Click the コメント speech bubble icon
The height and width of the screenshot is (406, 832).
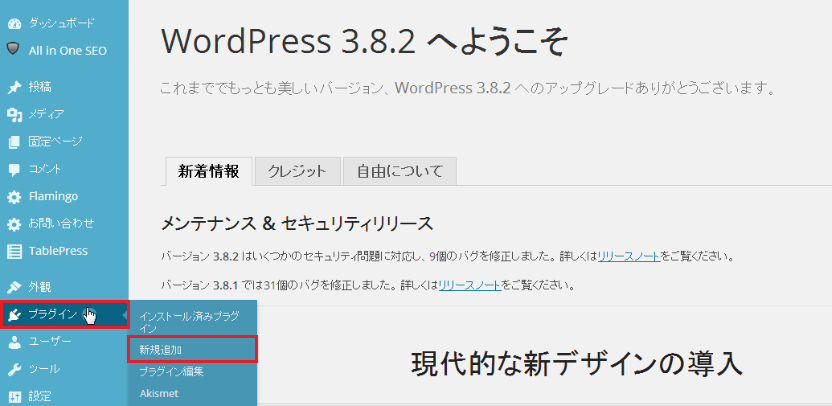tap(14, 170)
